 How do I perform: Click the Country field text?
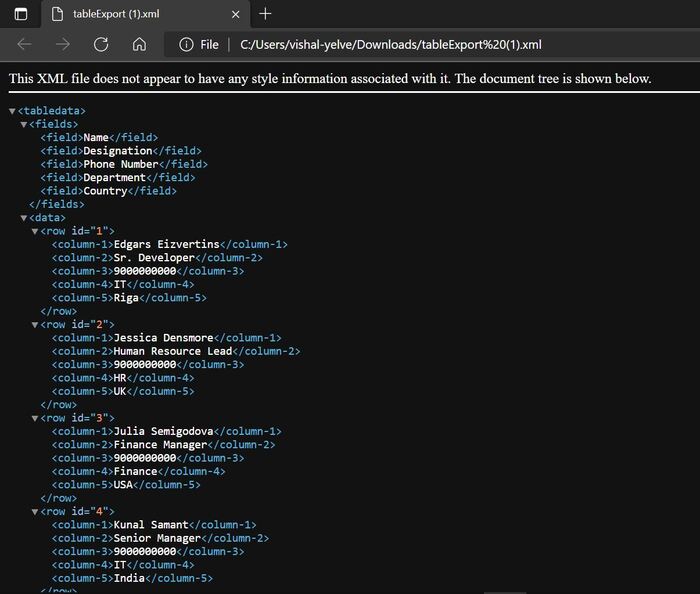[105, 191]
